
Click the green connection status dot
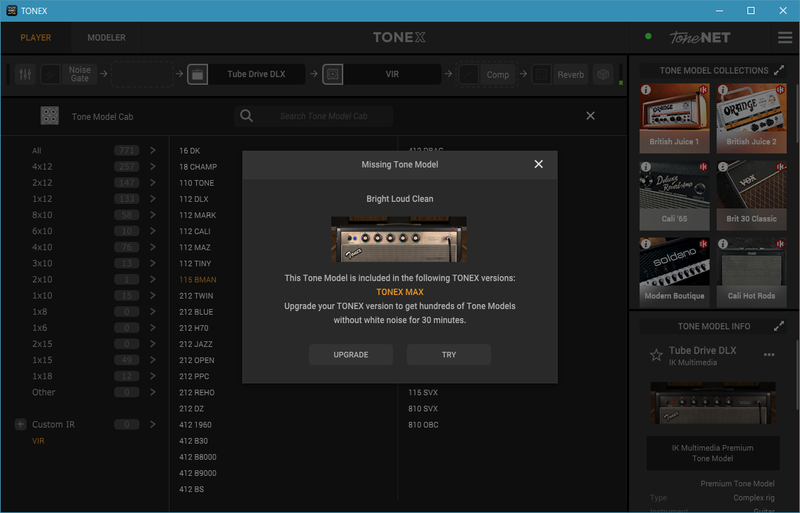tap(648, 37)
